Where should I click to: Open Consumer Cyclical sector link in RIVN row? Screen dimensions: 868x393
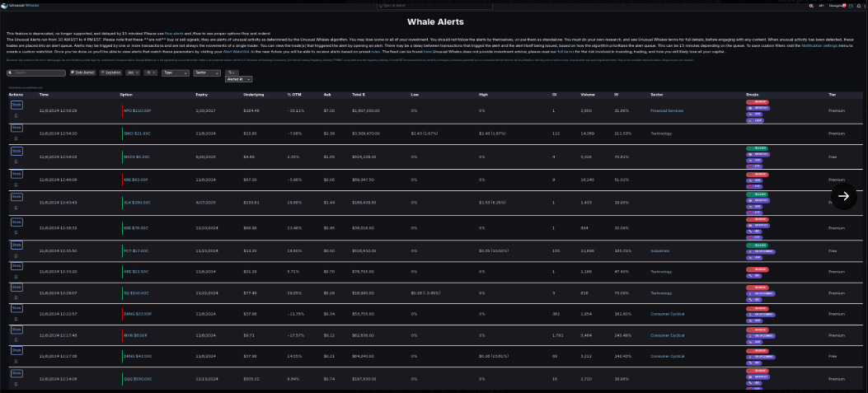pos(667,335)
